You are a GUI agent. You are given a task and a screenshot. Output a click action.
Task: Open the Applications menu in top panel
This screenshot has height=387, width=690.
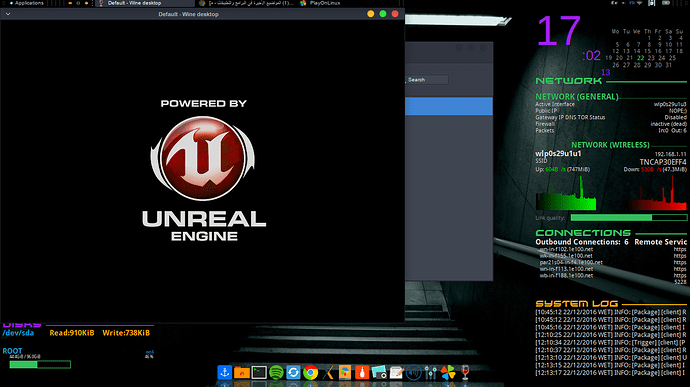coord(26,3)
